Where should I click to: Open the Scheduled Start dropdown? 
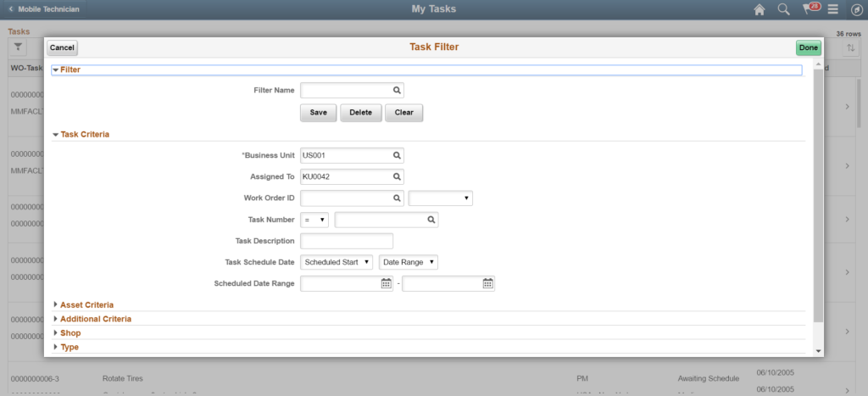(337, 263)
